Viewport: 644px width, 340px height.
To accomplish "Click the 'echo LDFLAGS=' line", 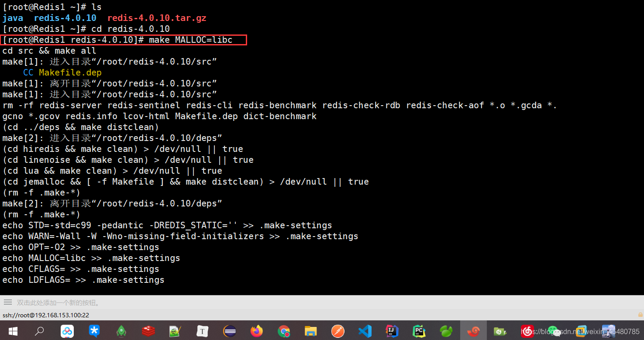I will (x=83, y=280).
